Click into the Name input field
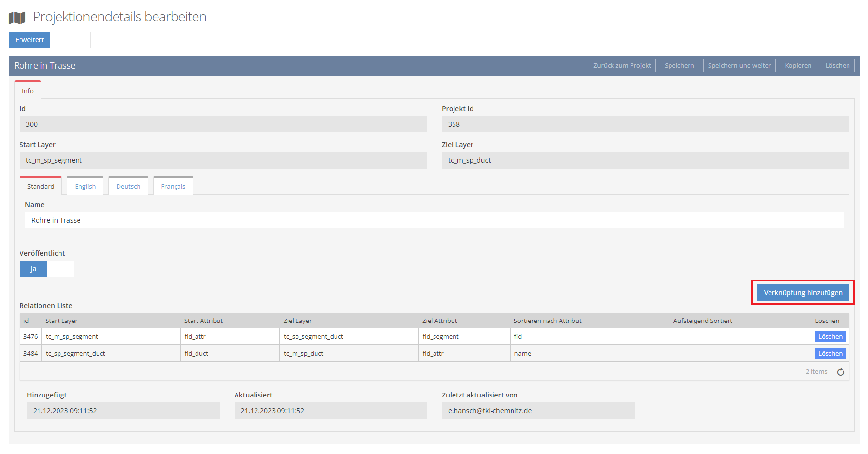 tap(434, 220)
